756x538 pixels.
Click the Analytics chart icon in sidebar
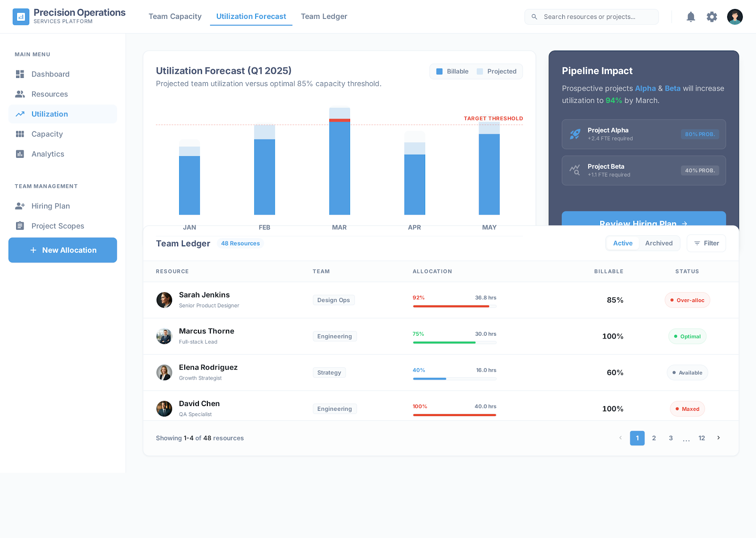(x=20, y=154)
